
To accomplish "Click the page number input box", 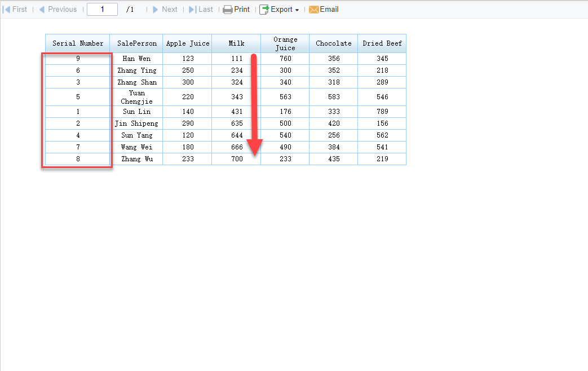I will click(x=102, y=9).
